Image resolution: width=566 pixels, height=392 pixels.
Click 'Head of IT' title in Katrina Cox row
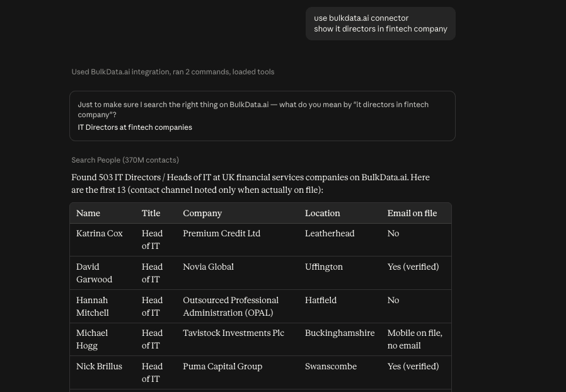(152, 239)
